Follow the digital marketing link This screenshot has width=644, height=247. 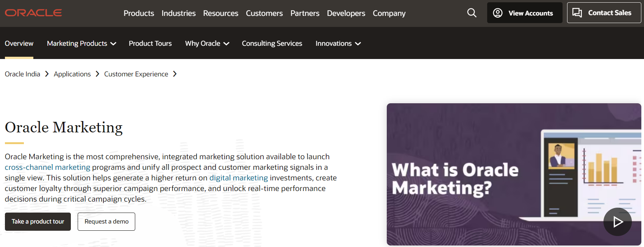[239, 178]
